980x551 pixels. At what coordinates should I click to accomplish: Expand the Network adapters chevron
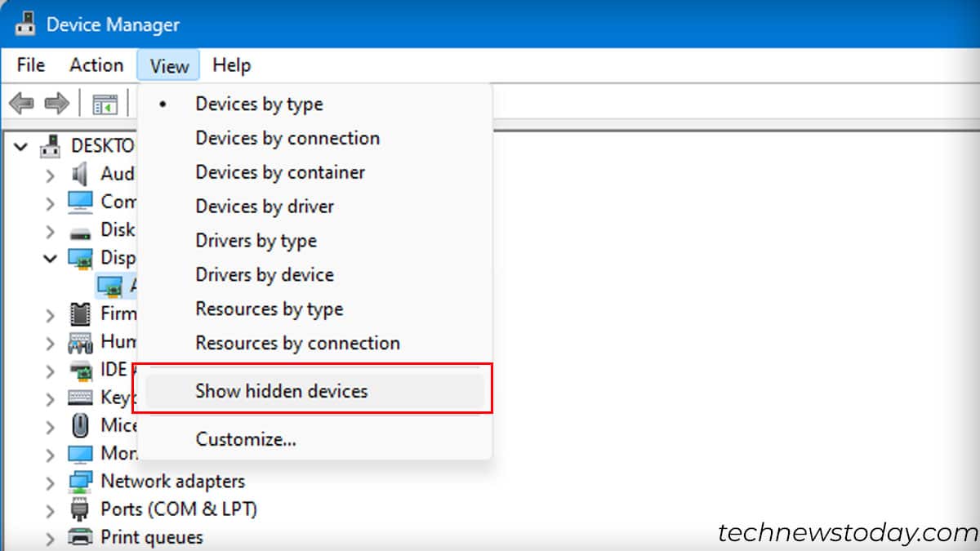click(x=51, y=482)
